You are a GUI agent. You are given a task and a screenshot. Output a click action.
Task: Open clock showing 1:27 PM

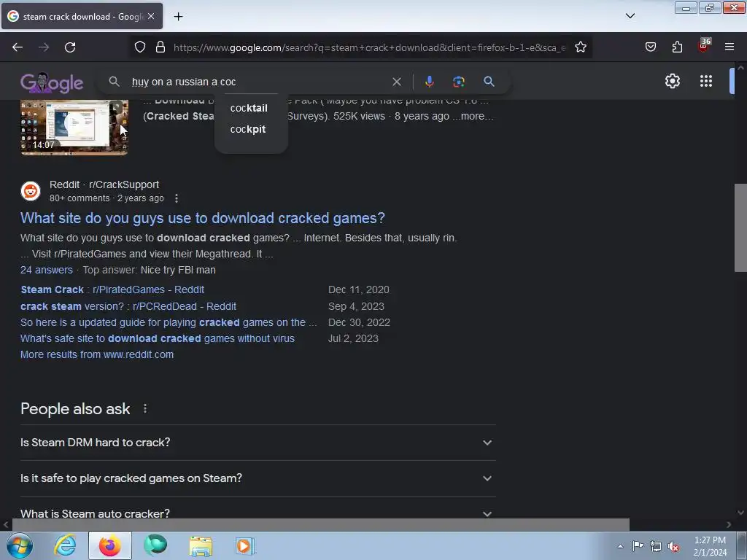710,546
